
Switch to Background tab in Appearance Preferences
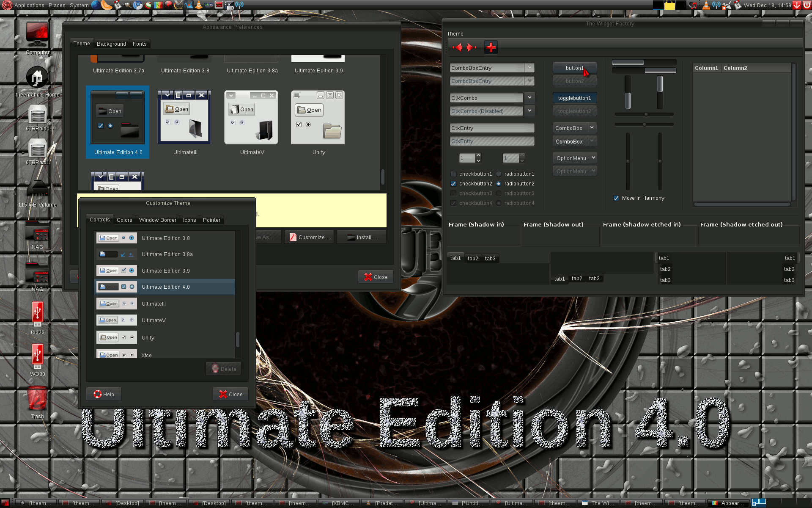[x=111, y=44]
